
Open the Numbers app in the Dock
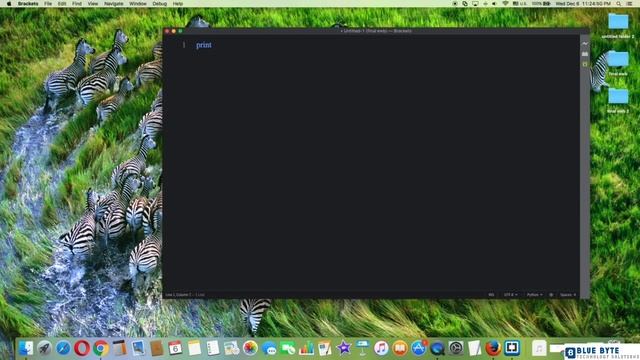[306, 348]
